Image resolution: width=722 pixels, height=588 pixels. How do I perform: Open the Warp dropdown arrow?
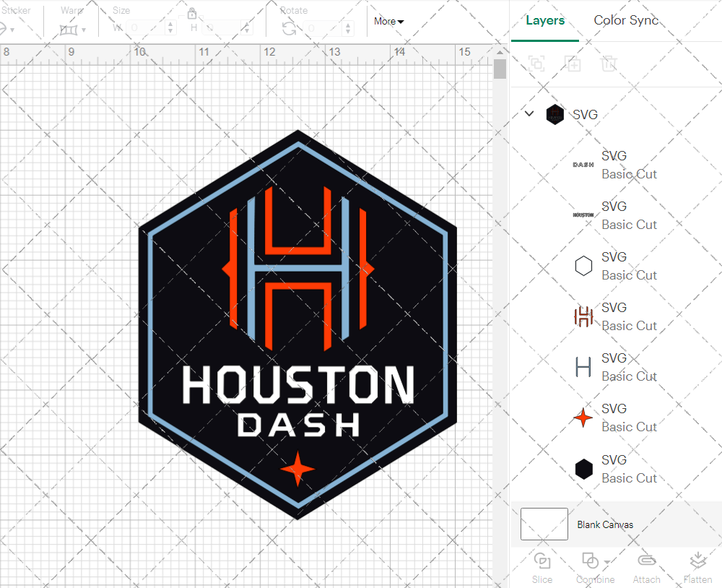click(x=83, y=30)
